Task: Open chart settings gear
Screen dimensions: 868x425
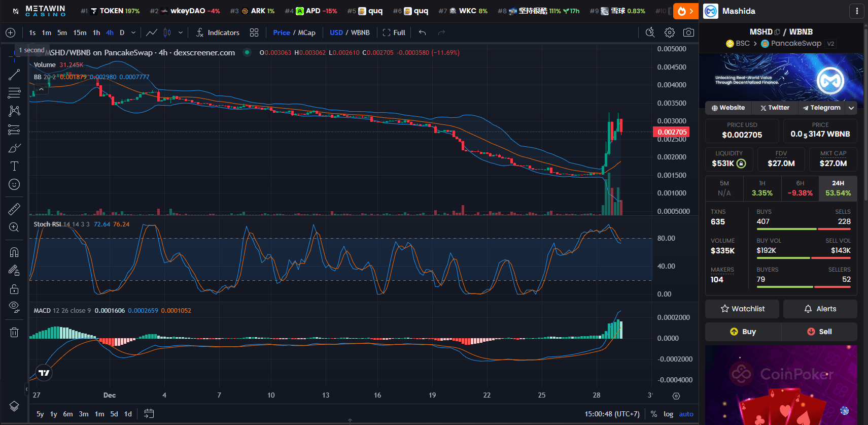Action: point(670,32)
